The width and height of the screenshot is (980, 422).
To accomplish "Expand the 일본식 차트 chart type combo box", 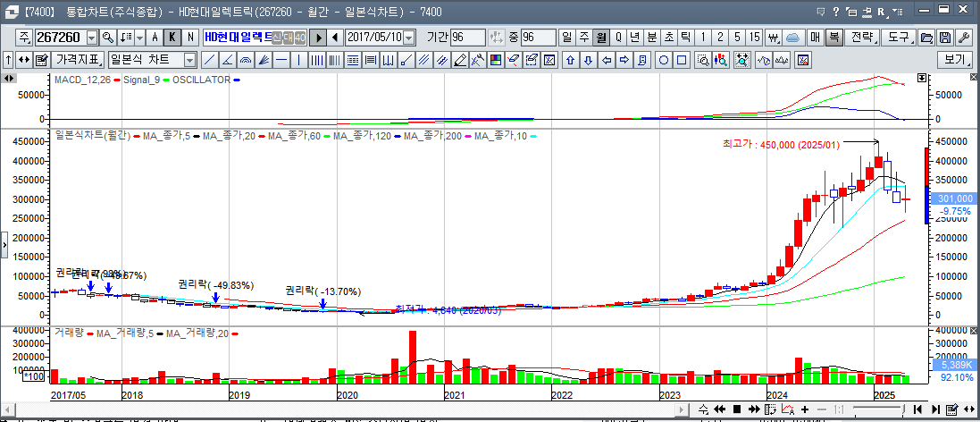I will (x=190, y=61).
